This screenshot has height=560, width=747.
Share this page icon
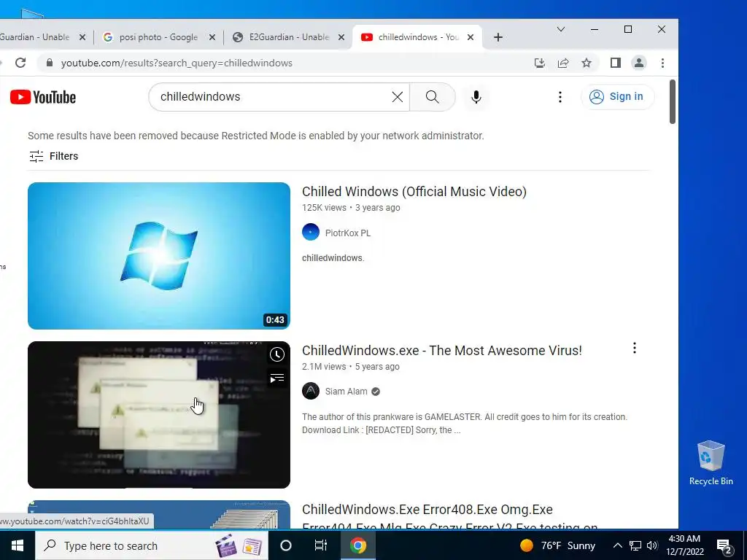pos(563,63)
